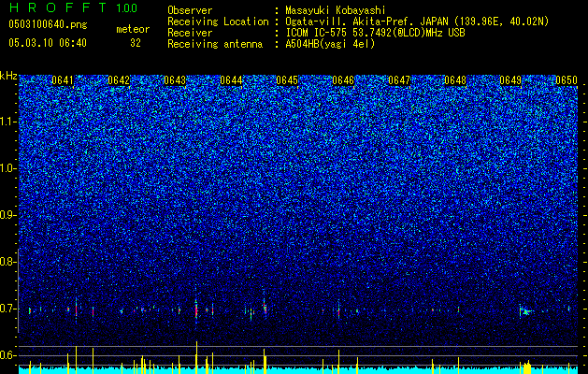This screenshot has height=374, width=588.
Task: Click the bright arrow-shaped echo near 0649
Action: pos(526,311)
